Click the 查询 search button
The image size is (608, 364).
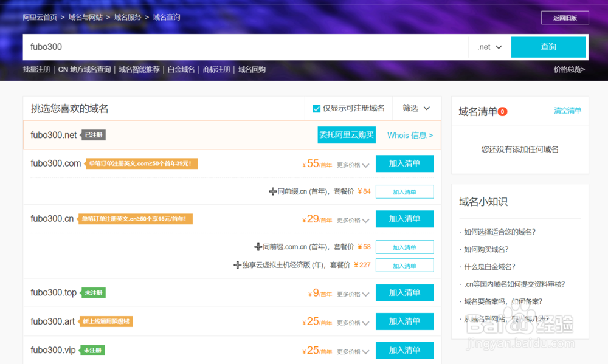[548, 47]
